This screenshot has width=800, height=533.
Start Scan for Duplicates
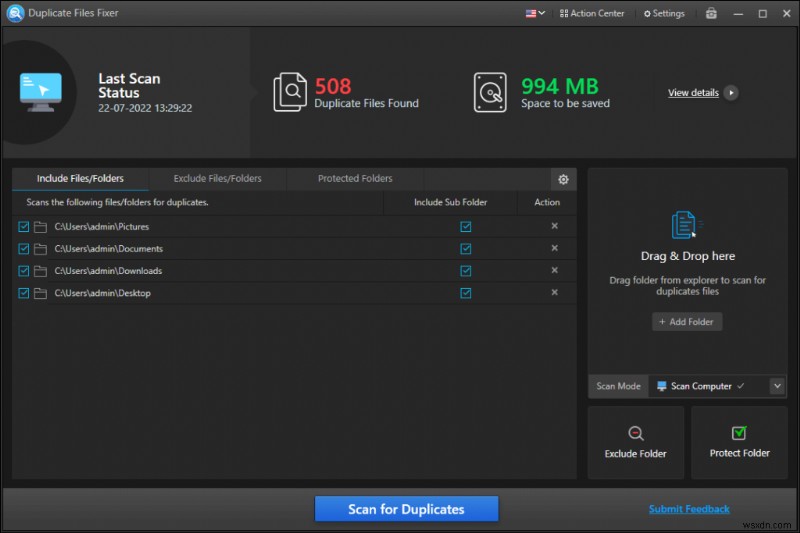[x=406, y=509]
